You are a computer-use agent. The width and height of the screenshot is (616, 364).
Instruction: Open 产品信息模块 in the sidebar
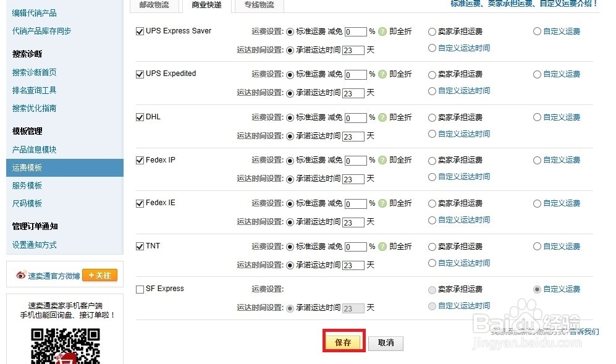tap(34, 150)
